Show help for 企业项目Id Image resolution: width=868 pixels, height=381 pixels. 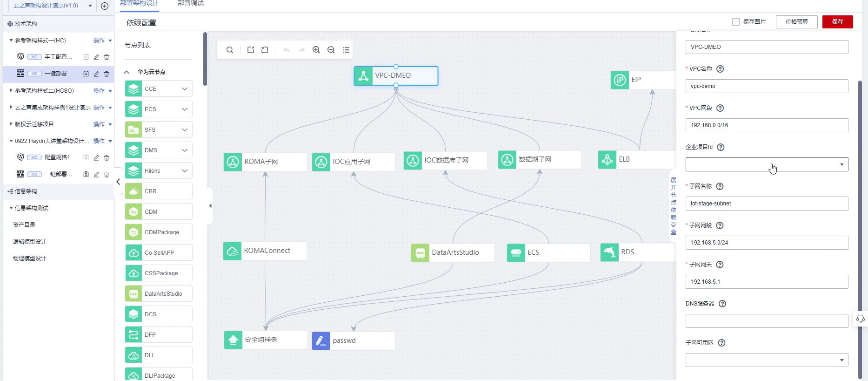(721, 147)
